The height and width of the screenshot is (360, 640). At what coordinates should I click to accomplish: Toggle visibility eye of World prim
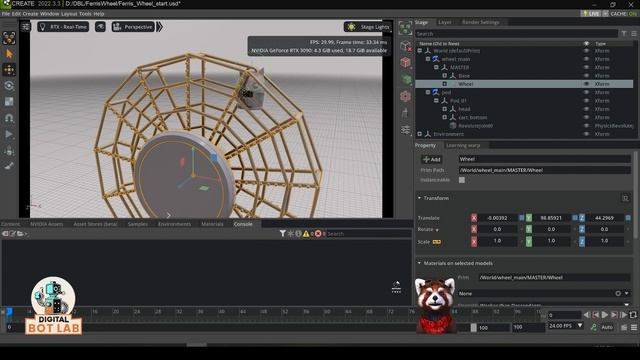click(x=587, y=51)
